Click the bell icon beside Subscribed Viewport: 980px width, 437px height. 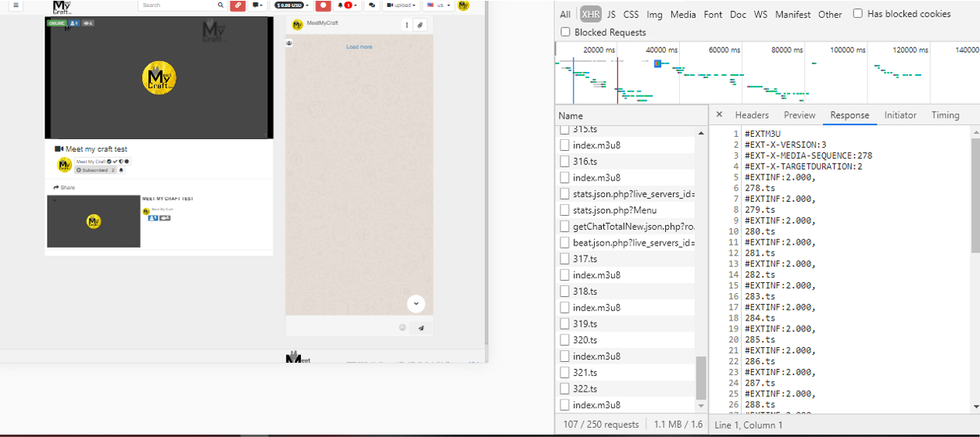[121, 170]
